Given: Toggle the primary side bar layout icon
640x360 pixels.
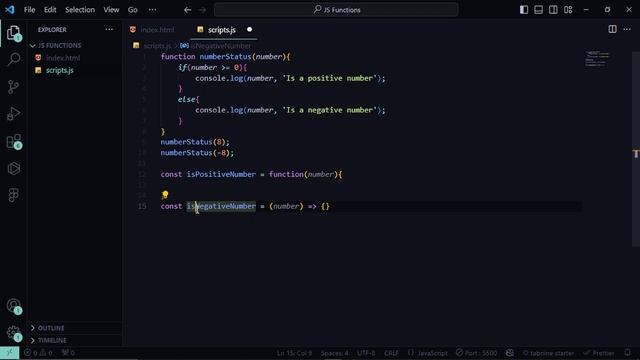Looking at the screenshot, I should (524, 9).
